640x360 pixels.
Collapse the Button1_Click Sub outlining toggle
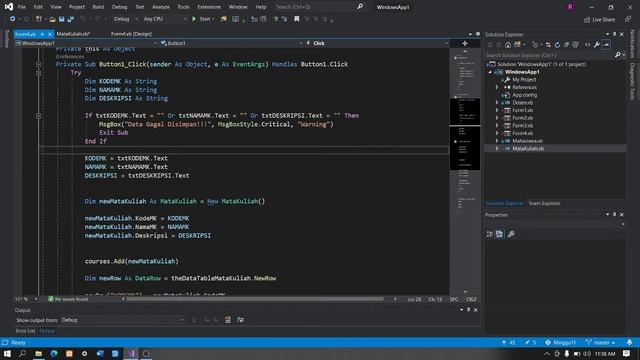[x=38, y=64]
